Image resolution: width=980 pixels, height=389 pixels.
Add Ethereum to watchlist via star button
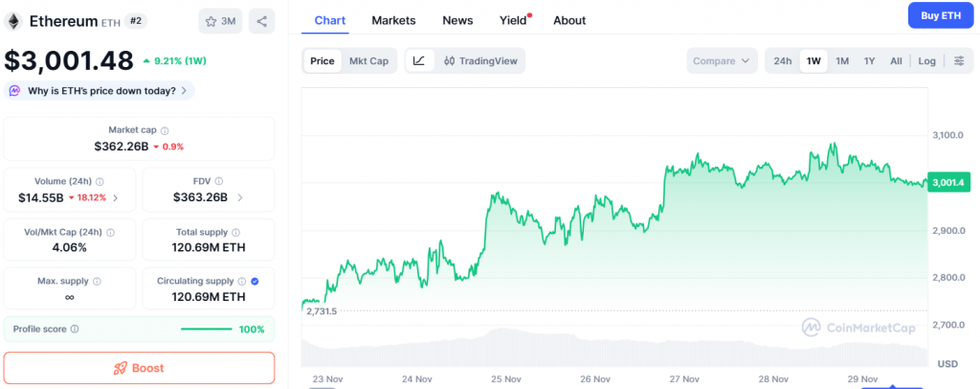[x=220, y=21]
